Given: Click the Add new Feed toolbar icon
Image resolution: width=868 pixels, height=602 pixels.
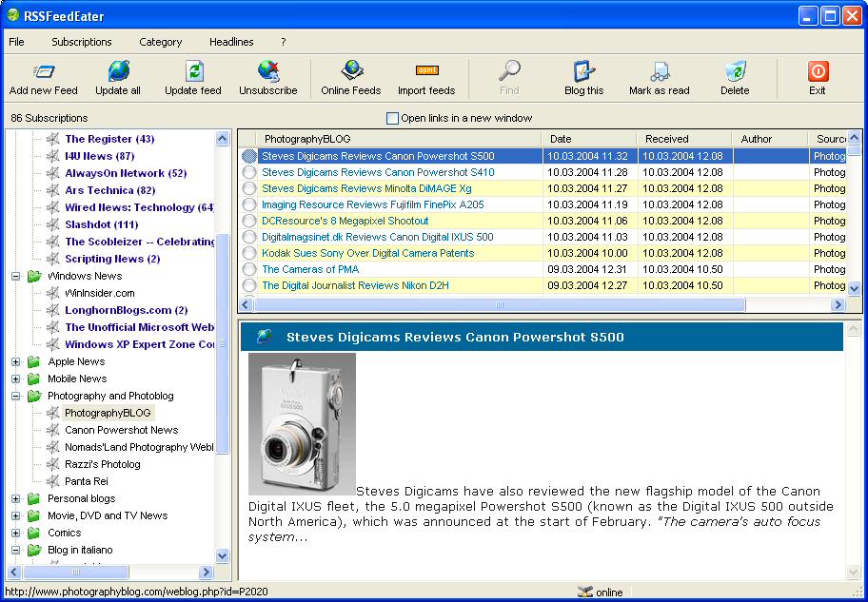Looking at the screenshot, I should tap(44, 71).
